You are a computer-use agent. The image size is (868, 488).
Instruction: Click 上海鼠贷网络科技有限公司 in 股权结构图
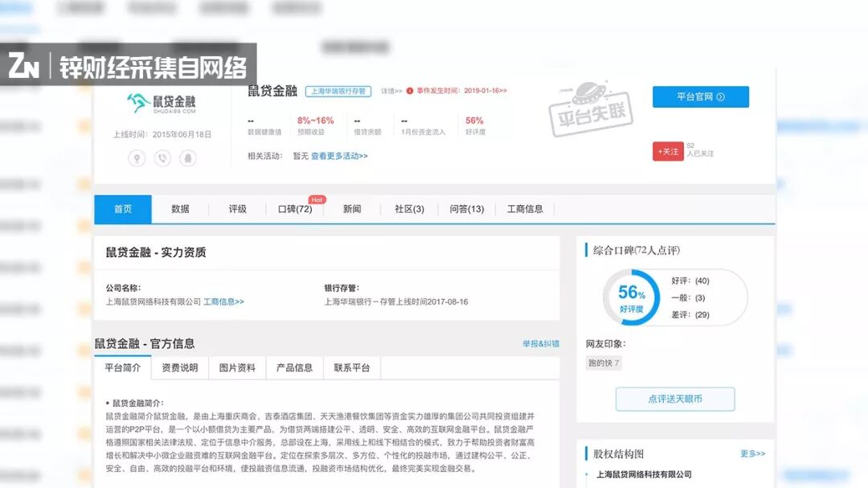coord(644,474)
